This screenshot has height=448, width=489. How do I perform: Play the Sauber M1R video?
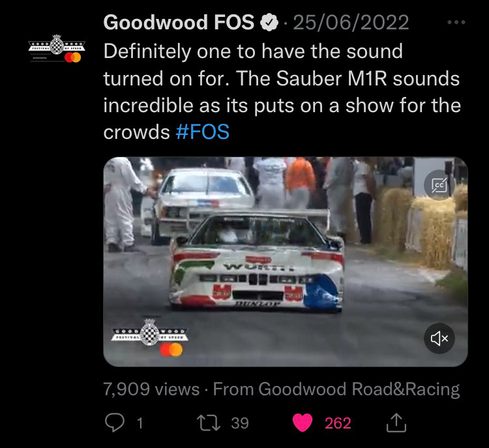coord(286,261)
